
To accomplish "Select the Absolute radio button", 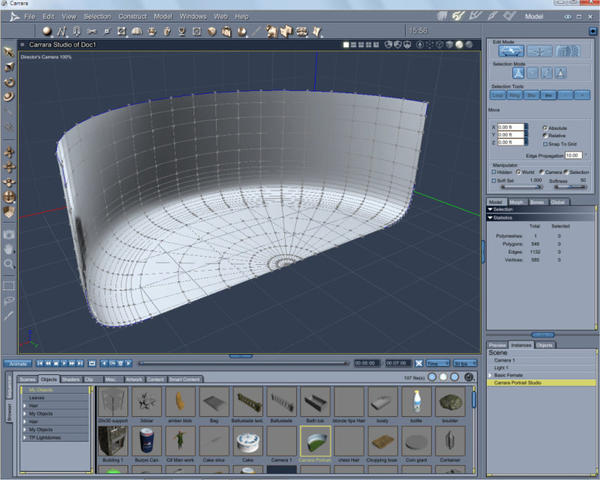I will 546,128.
